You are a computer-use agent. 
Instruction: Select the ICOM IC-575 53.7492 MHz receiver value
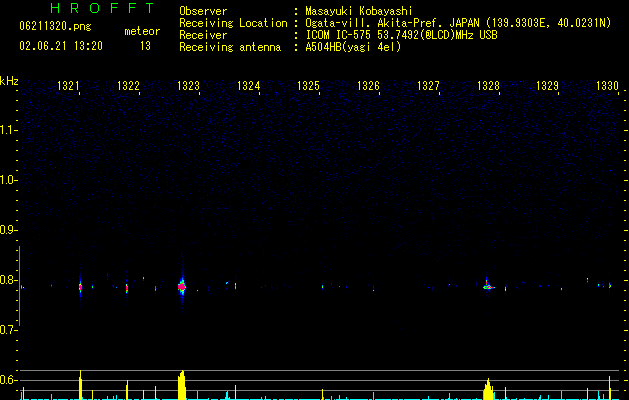(401, 35)
